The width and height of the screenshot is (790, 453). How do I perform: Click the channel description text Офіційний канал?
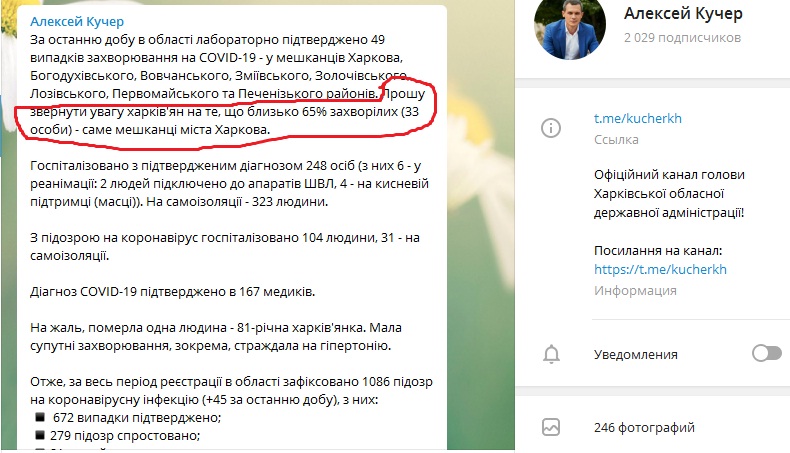click(669, 193)
